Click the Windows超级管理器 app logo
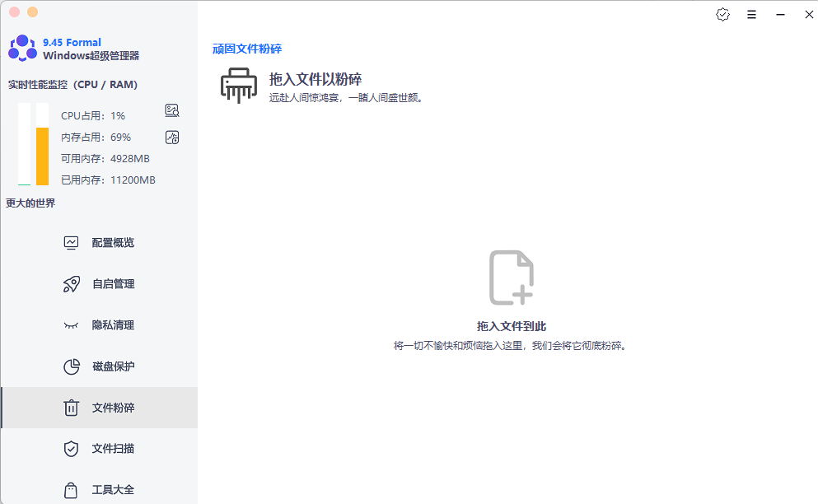Screen dimensions: 818x504 tap(21, 48)
